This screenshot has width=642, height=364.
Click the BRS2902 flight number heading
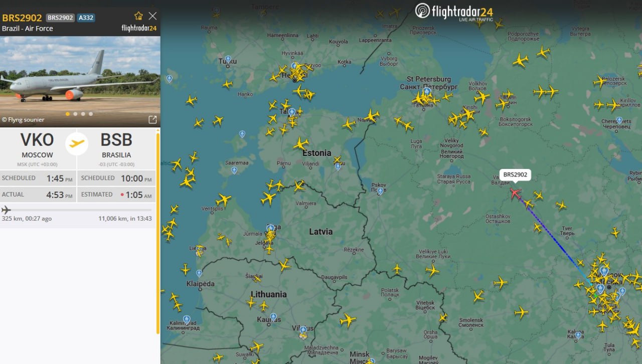pos(22,18)
